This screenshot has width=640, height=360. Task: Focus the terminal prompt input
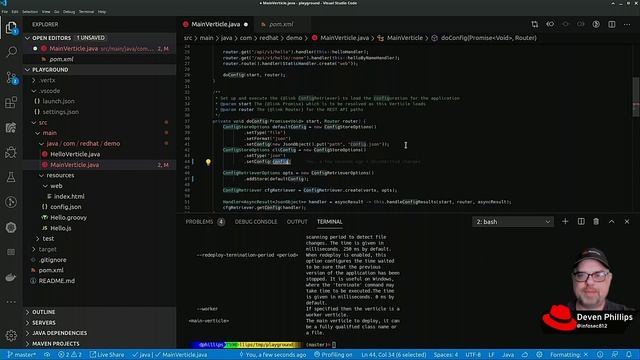pos(334,345)
